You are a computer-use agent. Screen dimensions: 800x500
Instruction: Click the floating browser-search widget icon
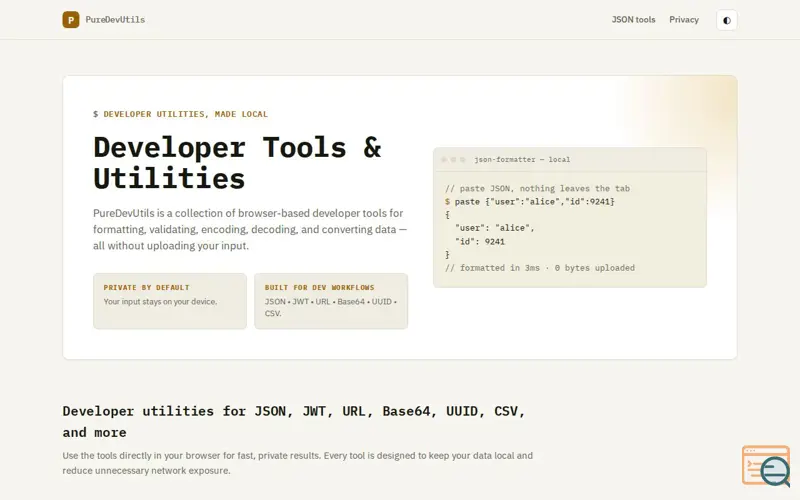(766, 465)
